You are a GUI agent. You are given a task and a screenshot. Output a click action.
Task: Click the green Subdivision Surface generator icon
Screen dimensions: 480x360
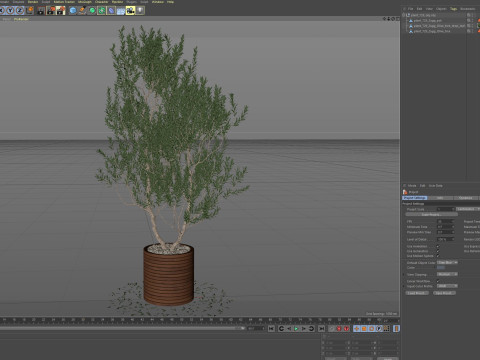[x=92, y=11]
